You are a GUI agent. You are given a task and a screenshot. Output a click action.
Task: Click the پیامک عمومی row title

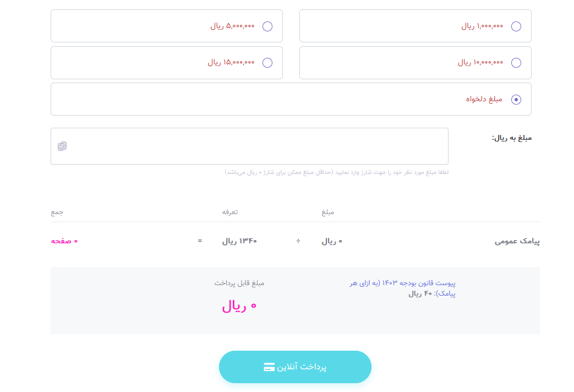pyautogui.click(x=517, y=241)
